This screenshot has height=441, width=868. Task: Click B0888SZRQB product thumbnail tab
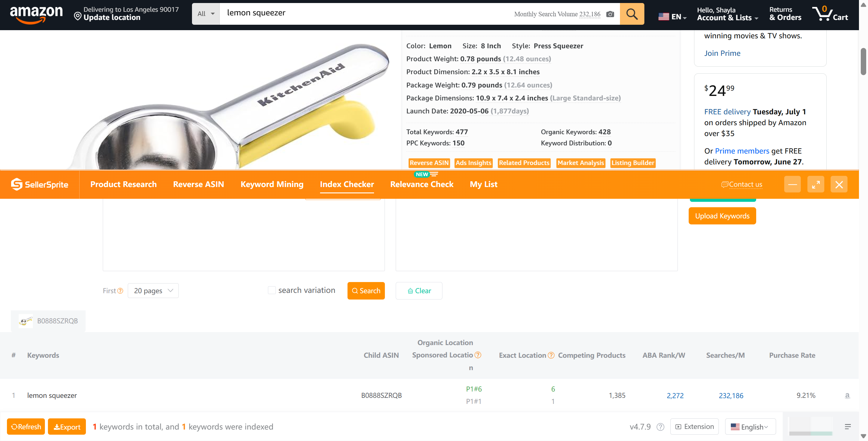[48, 321]
